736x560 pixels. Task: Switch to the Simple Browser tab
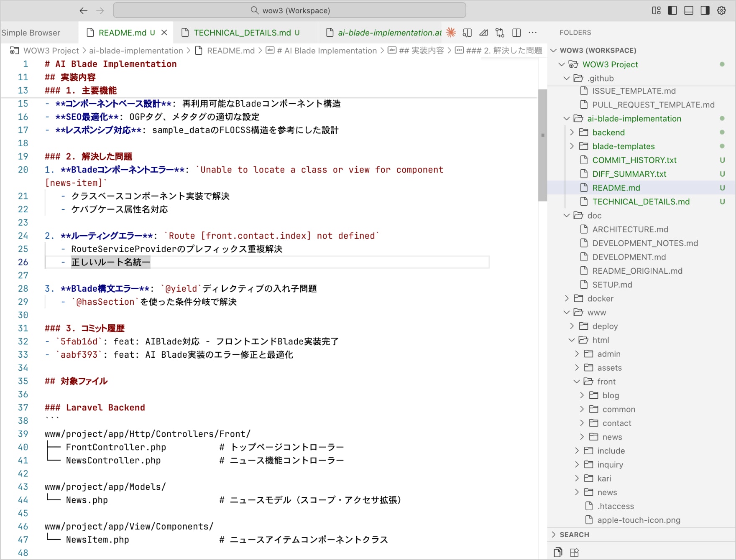(31, 33)
